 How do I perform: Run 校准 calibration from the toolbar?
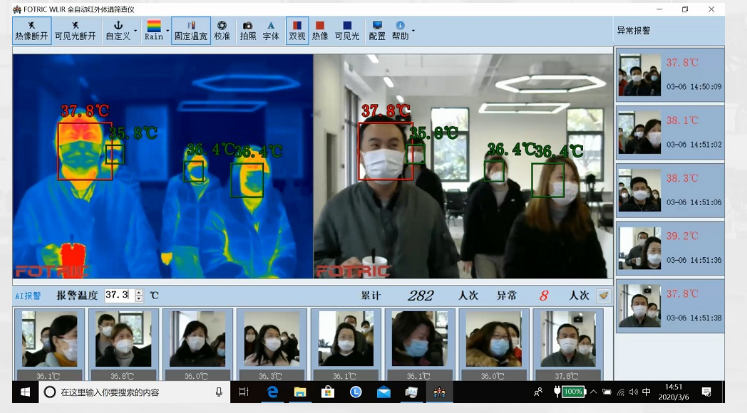click(222, 29)
